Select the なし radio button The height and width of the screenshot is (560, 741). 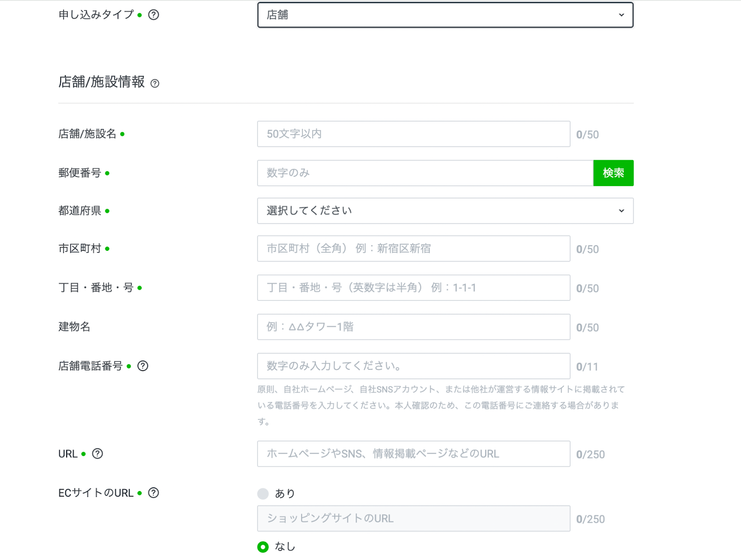point(263,547)
